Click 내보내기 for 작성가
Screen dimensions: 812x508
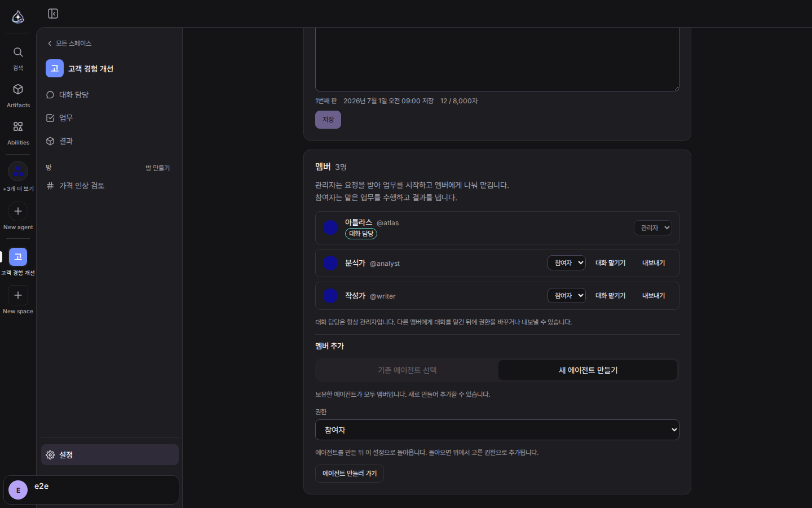coord(654,296)
